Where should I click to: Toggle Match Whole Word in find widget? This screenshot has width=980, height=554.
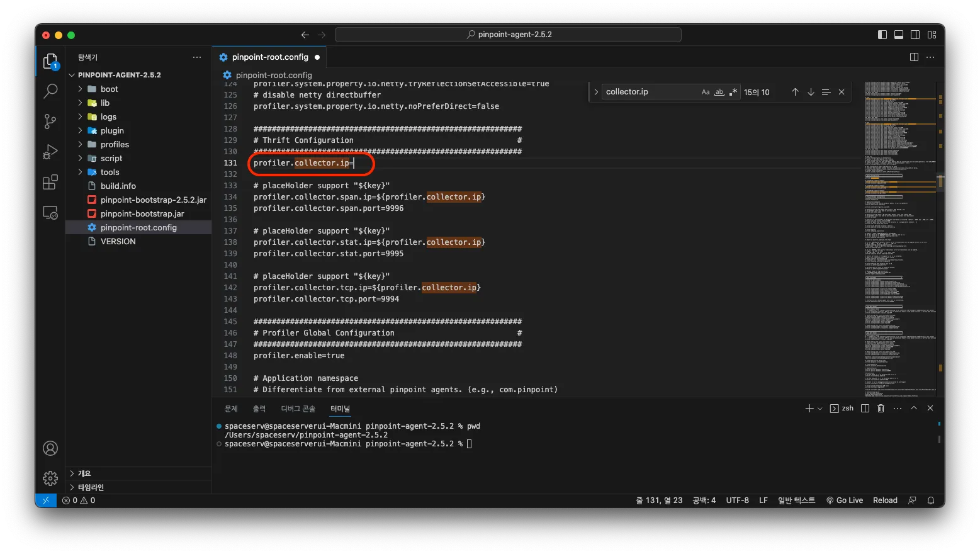coord(719,92)
